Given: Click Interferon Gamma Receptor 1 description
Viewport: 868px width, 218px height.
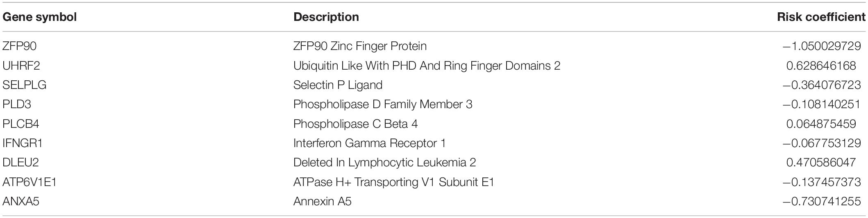Looking at the screenshot, I should 370,143.
